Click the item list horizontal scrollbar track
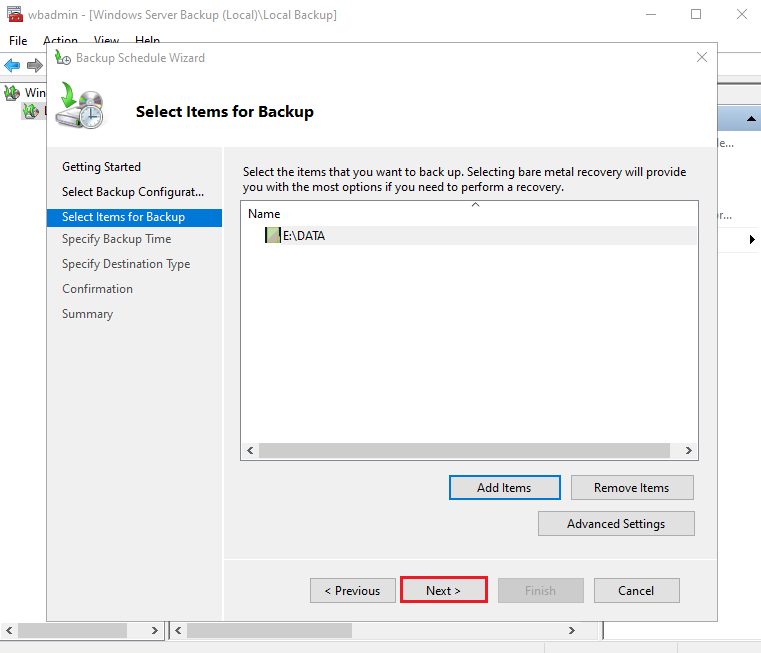Image resolution: width=761 pixels, height=653 pixels. click(x=468, y=451)
